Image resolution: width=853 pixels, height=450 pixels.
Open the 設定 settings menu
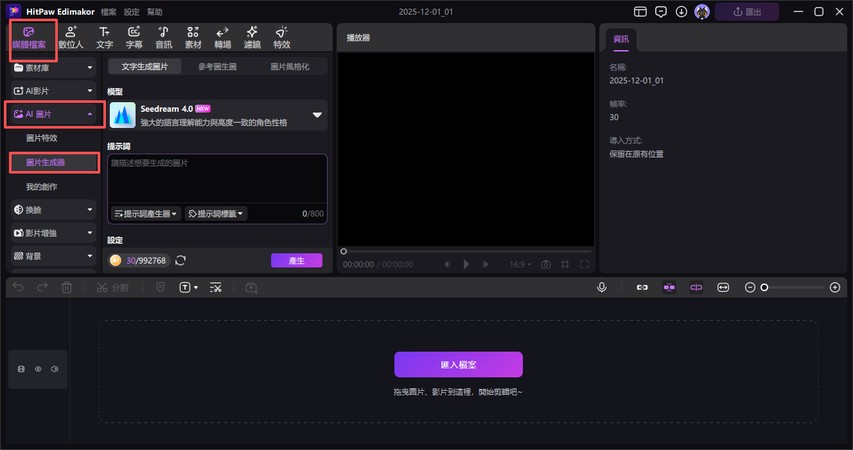coord(132,11)
